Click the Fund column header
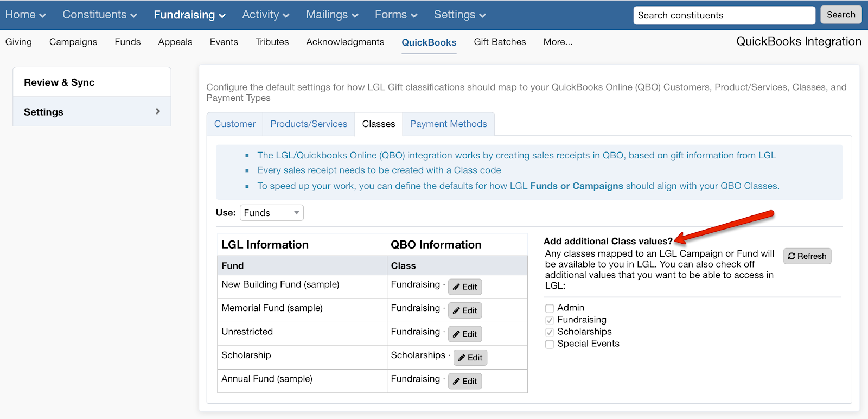The width and height of the screenshot is (868, 419). tap(302, 265)
